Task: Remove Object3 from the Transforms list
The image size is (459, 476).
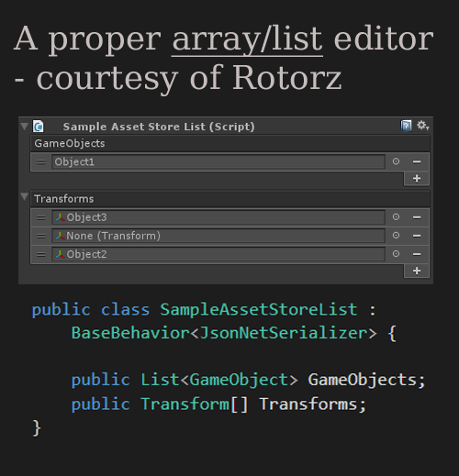Action: (x=417, y=217)
